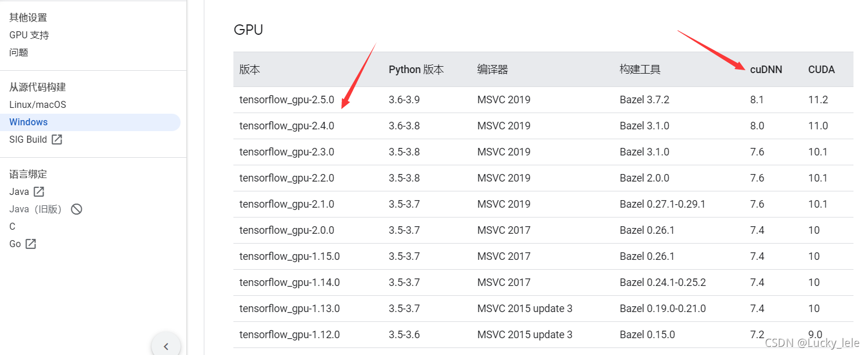Open the Java language binding link

(x=19, y=191)
